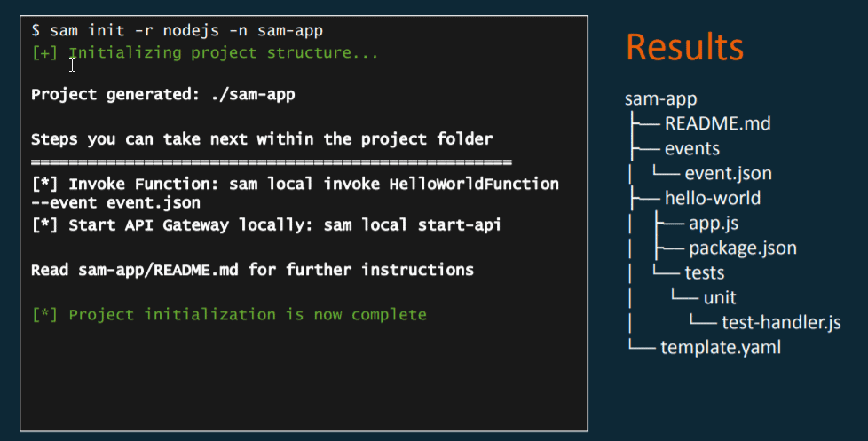
Task: Select the unit folder under tests
Action: 720,297
